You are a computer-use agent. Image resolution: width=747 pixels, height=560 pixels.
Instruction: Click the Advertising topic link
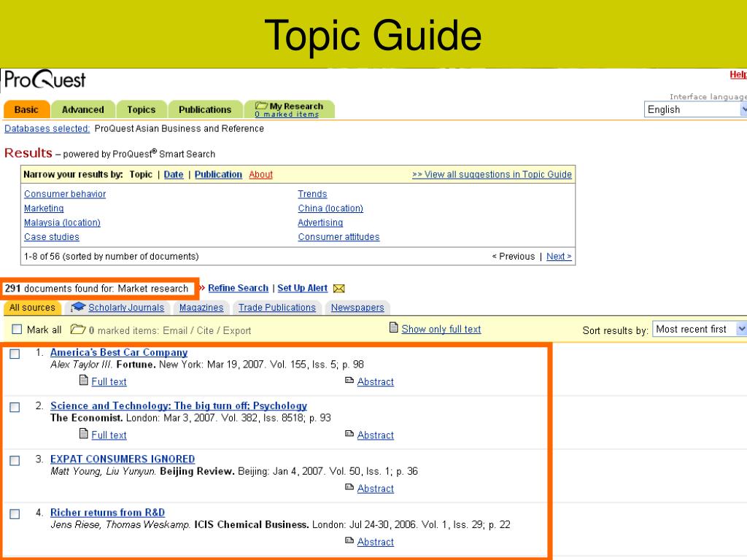tap(320, 222)
